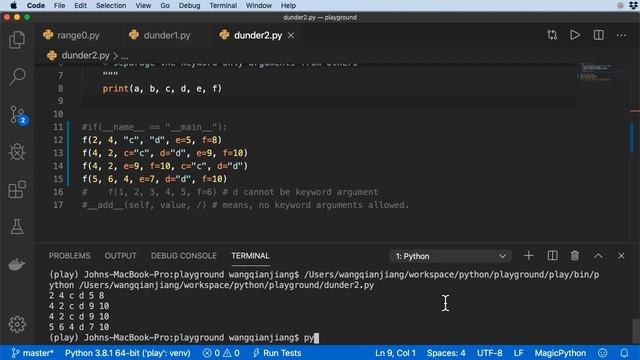Click the master* git branch in status bar

click(x=32, y=353)
